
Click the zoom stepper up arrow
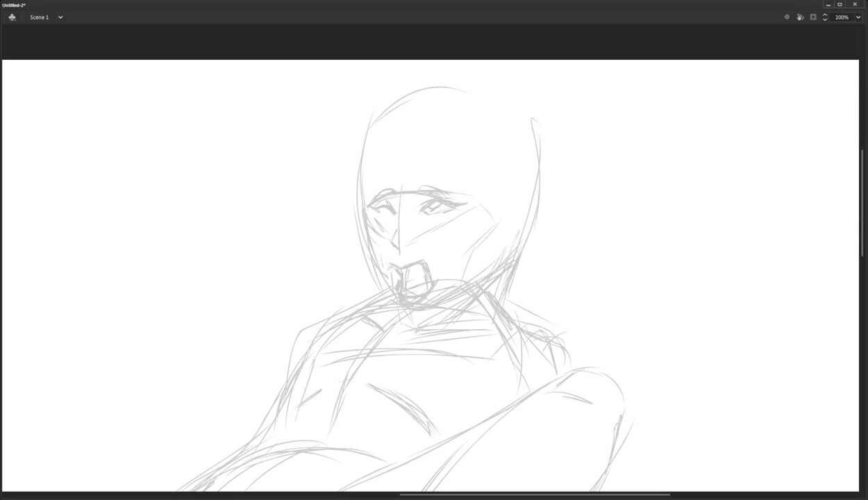(825, 15)
